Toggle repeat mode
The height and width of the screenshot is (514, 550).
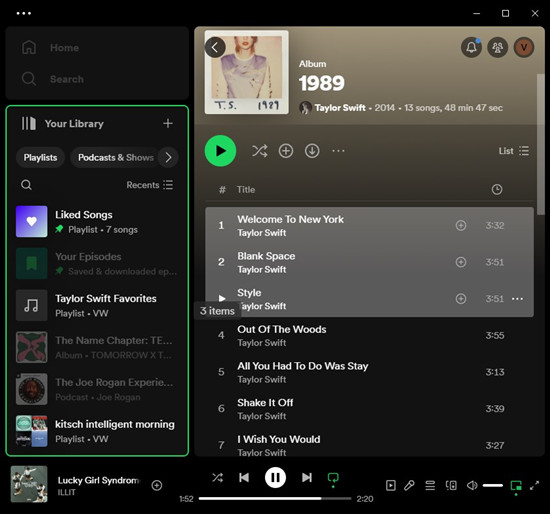point(333,478)
